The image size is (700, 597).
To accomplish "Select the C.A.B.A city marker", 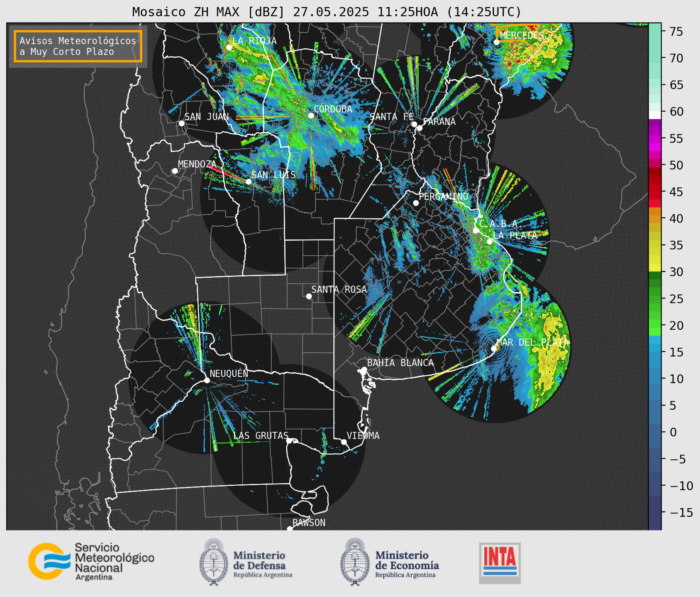I will point(476,230).
